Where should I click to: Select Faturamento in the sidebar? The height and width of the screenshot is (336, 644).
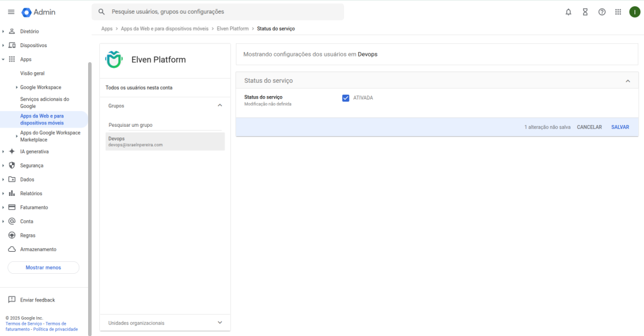34,207
